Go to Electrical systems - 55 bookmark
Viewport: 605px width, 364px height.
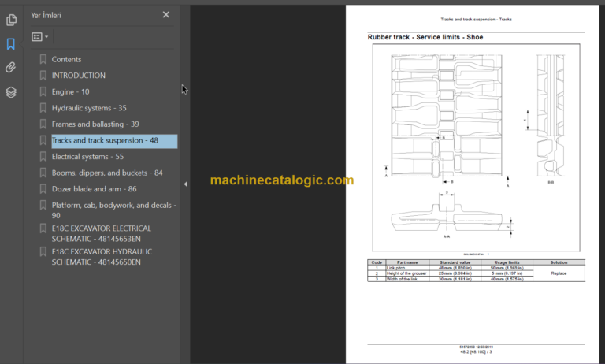tap(87, 157)
